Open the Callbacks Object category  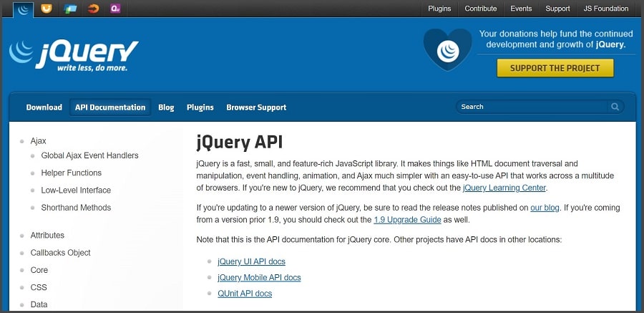[x=60, y=253]
